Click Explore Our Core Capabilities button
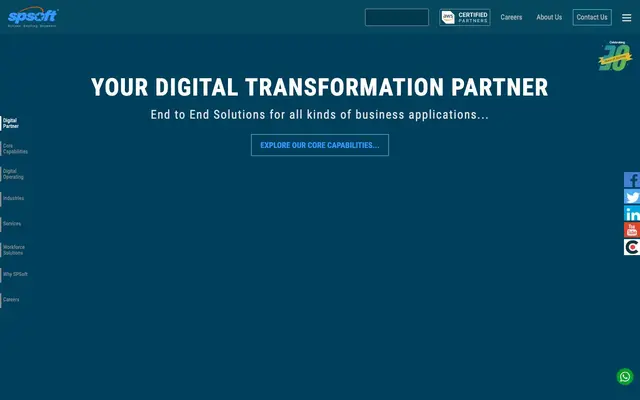This screenshot has height=400, width=640. (320, 145)
